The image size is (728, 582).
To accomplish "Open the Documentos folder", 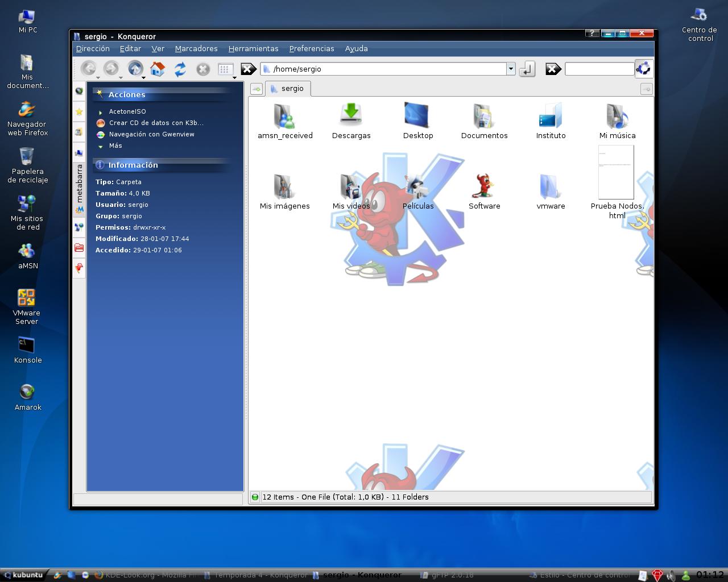I will tap(484, 121).
